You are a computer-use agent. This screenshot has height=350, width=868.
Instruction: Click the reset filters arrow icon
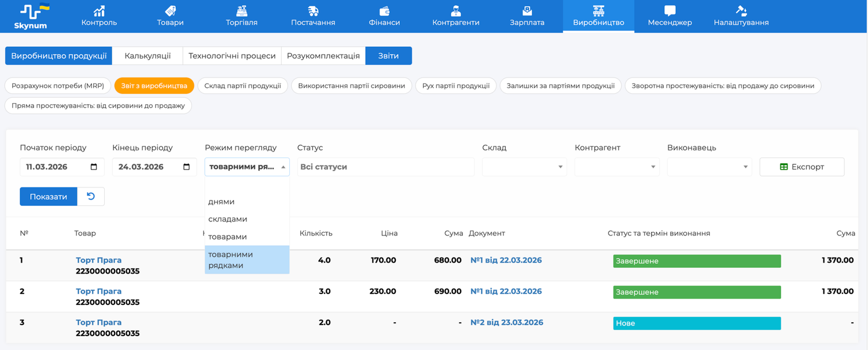pyautogui.click(x=91, y=197)
